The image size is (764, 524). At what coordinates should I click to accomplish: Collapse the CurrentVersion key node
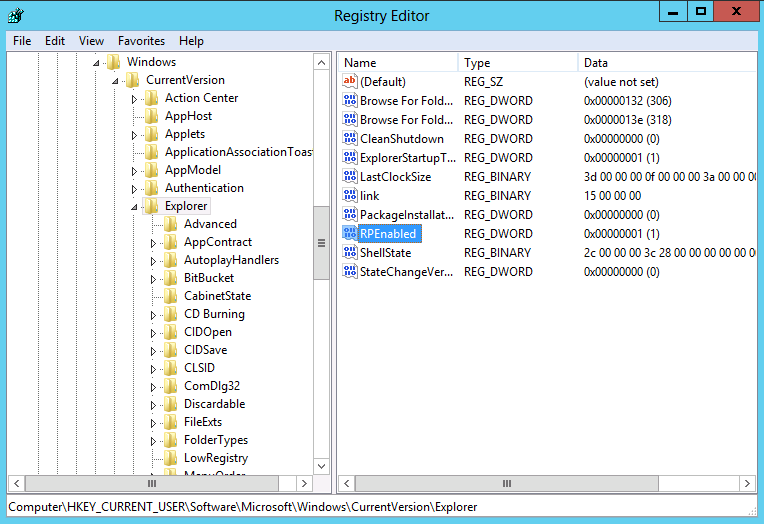pos(115,81)
